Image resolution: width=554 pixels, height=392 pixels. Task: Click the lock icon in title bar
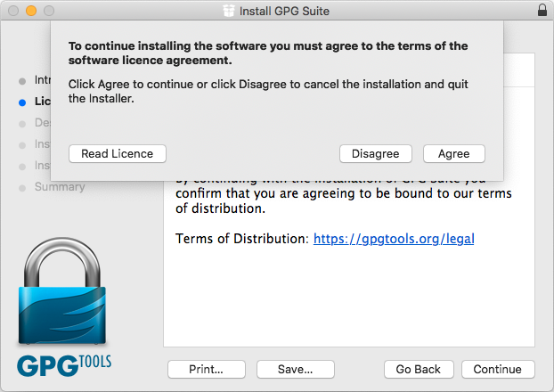coord(542,11)
